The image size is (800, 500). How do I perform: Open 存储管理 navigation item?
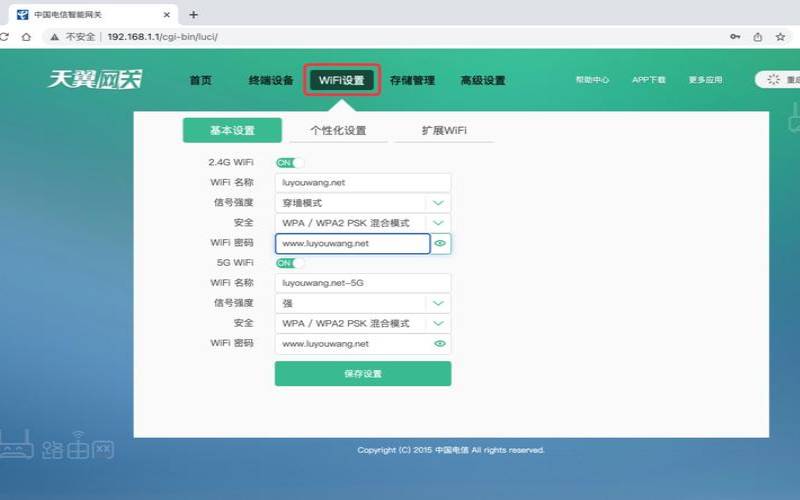pyautogui.click(x=412, y=80)
